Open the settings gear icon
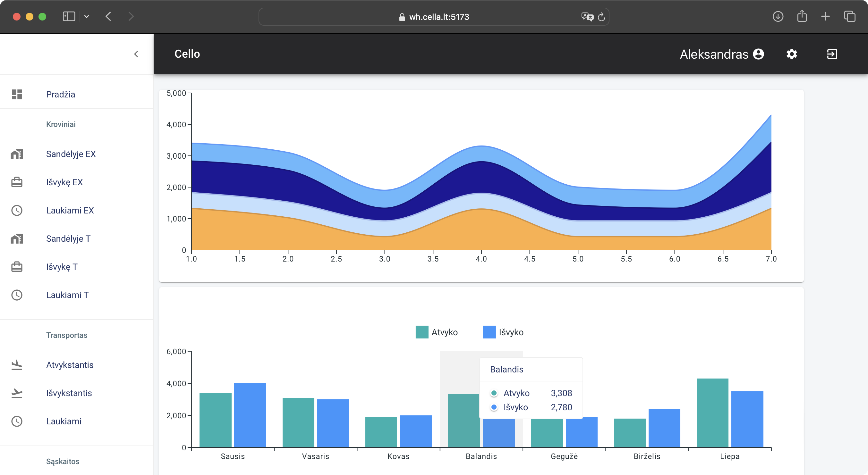 click(x=792, y=54)
